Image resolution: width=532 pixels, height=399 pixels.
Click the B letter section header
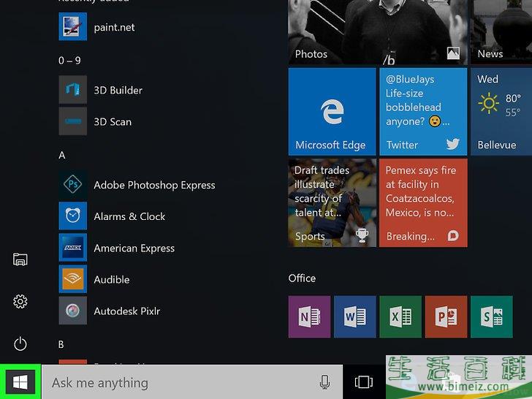coord(61,344)
